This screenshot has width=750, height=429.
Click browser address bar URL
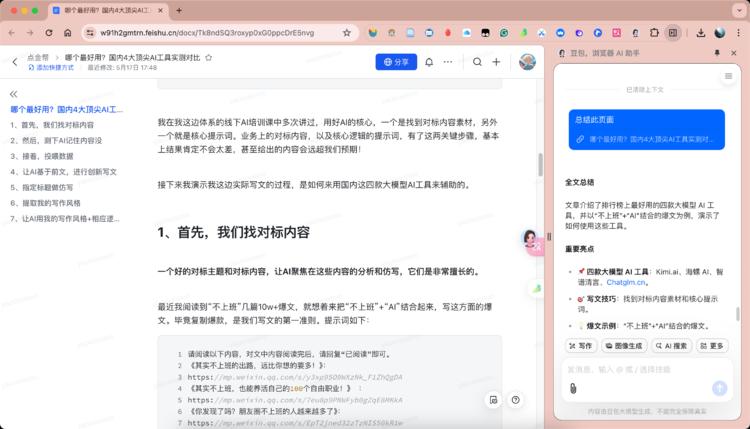click(207, 33)
